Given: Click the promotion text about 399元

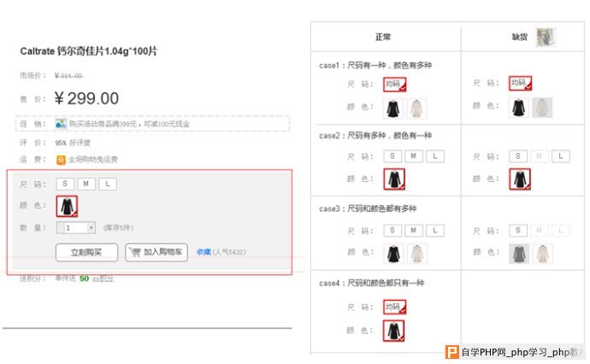Looking at the screenshot, I should (x=129, y=124).
